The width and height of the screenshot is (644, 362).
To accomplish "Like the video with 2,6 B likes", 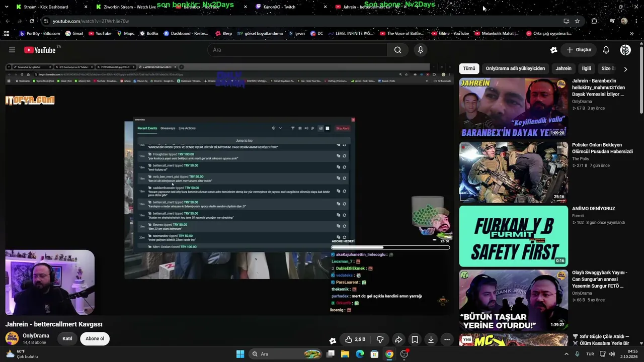I will pyautogui.click(x=355, y=339).
